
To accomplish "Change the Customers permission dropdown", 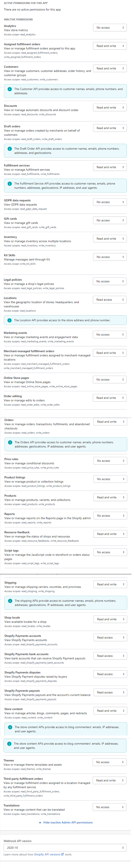I will [x=110, y=68].
